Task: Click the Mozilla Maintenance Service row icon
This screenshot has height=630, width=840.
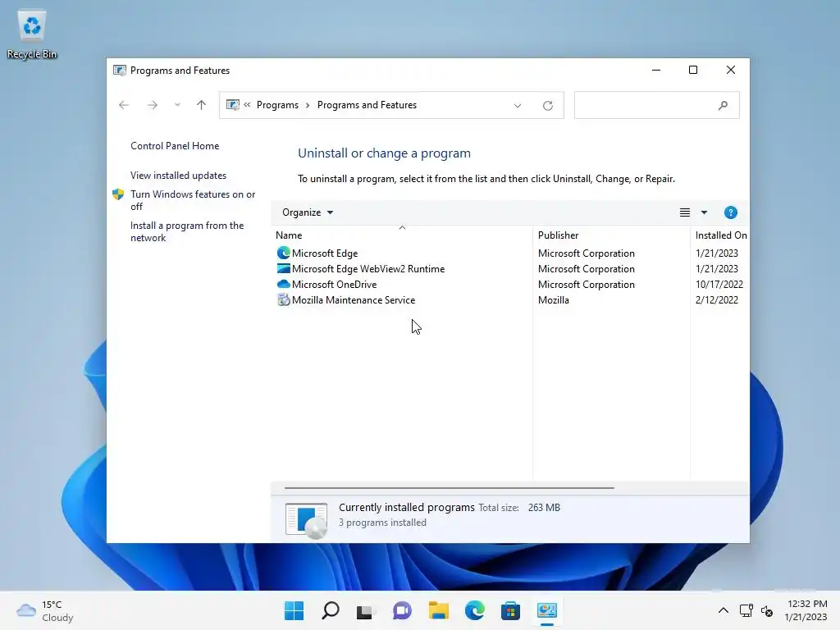Action: [x=283, y=299]
